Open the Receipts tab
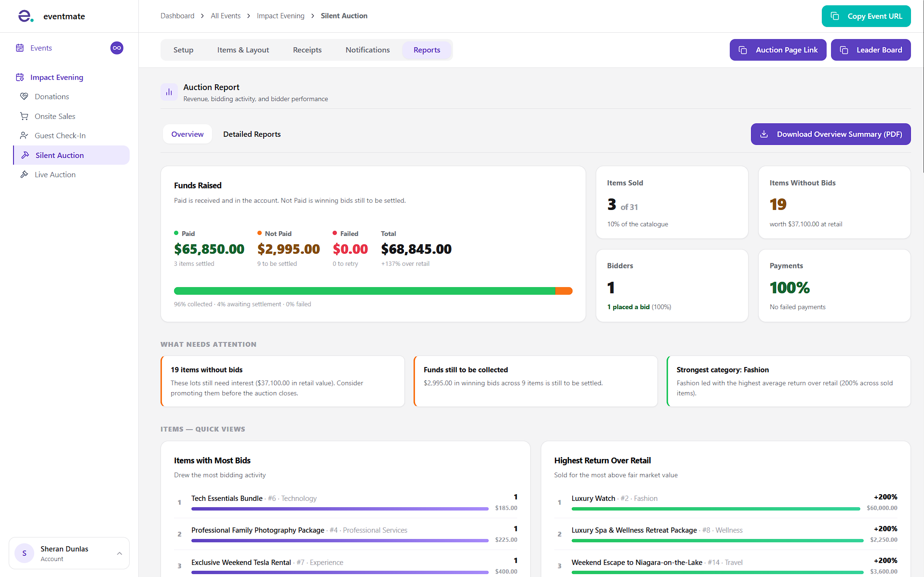Screen dimensions: 924x577 307,50
